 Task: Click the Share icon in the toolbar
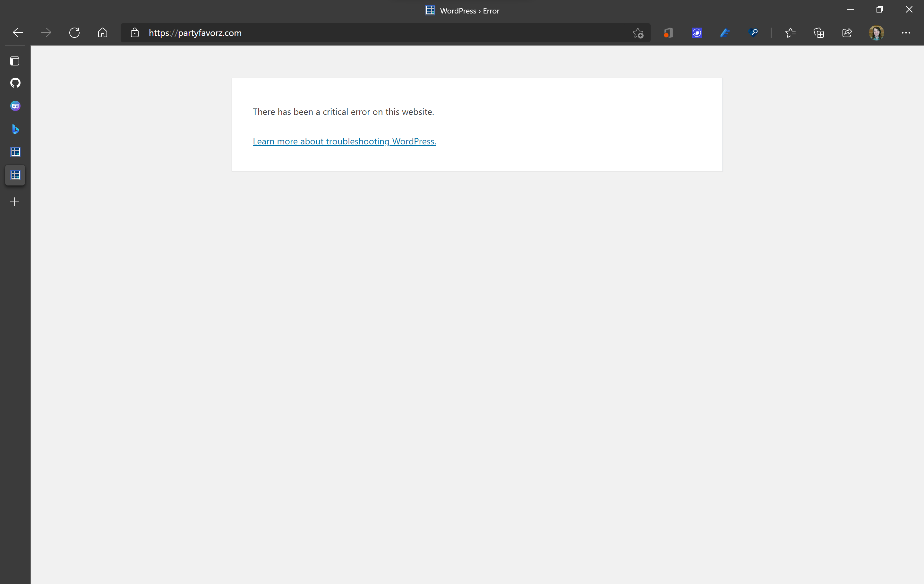tap(847, 33)
